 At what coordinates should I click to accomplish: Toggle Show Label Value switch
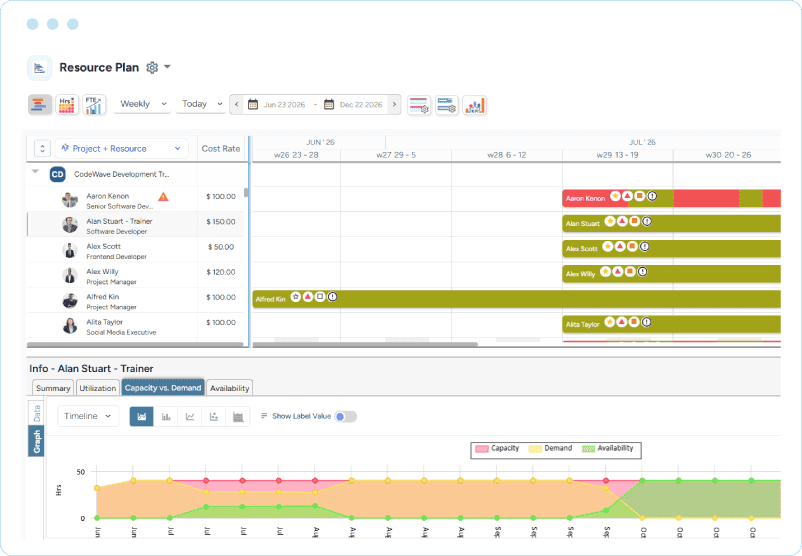(345, 416)
